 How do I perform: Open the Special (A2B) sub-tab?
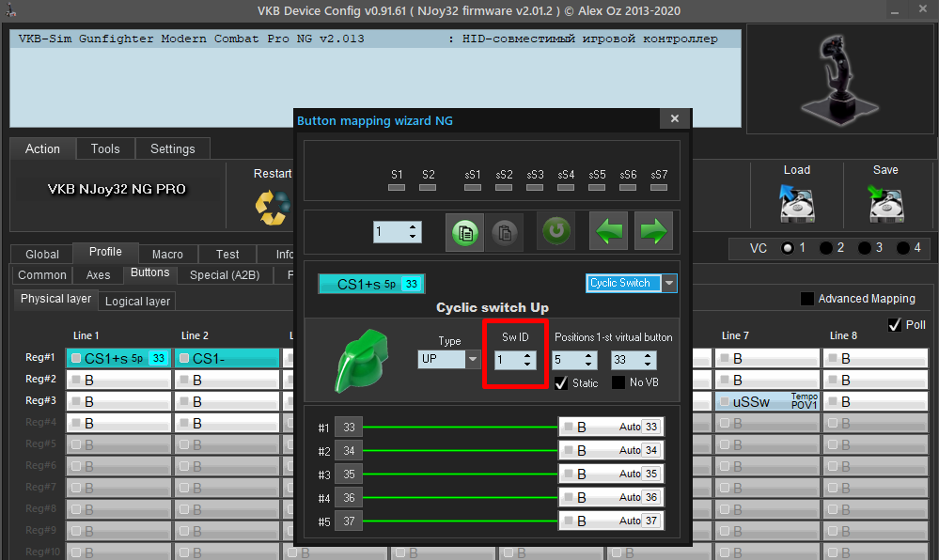pyautogui.click(x=225, y=275)
